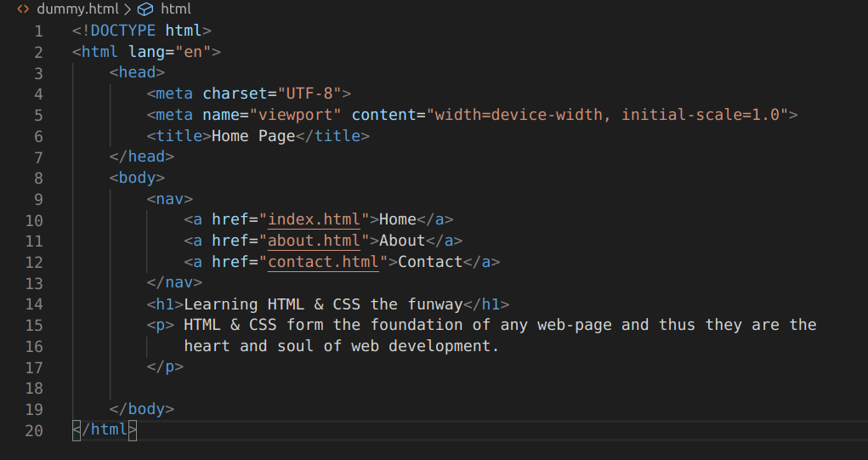Viewport: 868px width, 460px height.
Task: Click line number 15 in gutter
Action: click(x=34, y=326)
